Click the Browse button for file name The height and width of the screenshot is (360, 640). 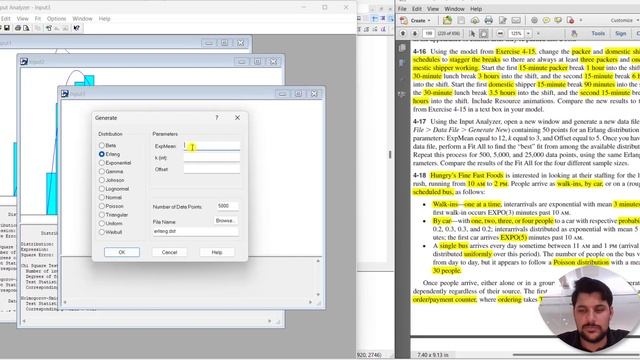pos(225,220)
